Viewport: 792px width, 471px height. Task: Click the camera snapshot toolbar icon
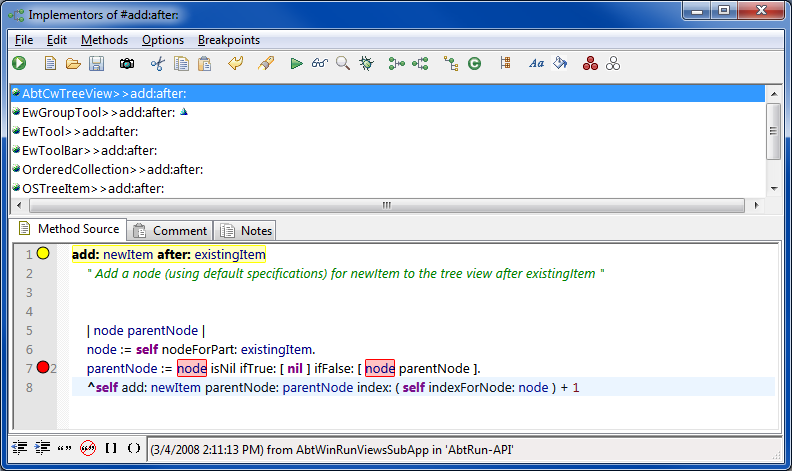pos(127,64)
